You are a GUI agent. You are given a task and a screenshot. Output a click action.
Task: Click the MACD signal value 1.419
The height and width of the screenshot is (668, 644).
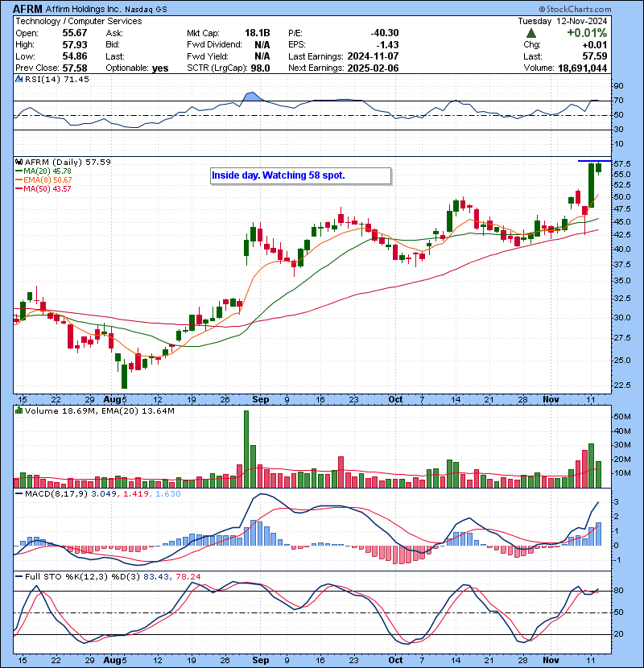click(x=136, y=494)
